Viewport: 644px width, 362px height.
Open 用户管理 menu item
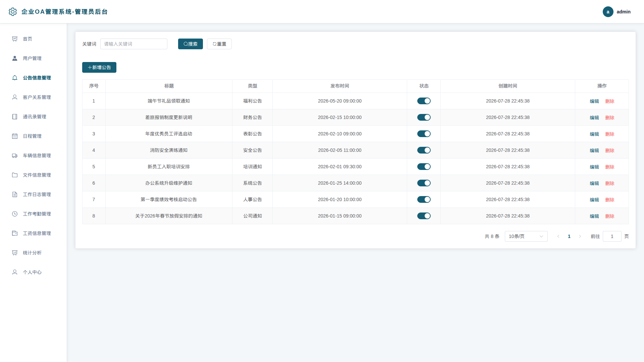point(33,58)
